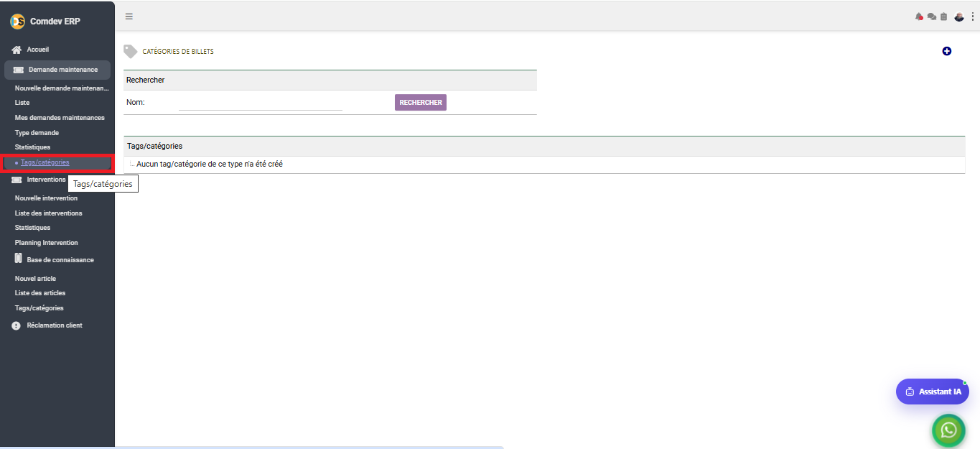Launch the Assistant IA button

click(933, 392)
